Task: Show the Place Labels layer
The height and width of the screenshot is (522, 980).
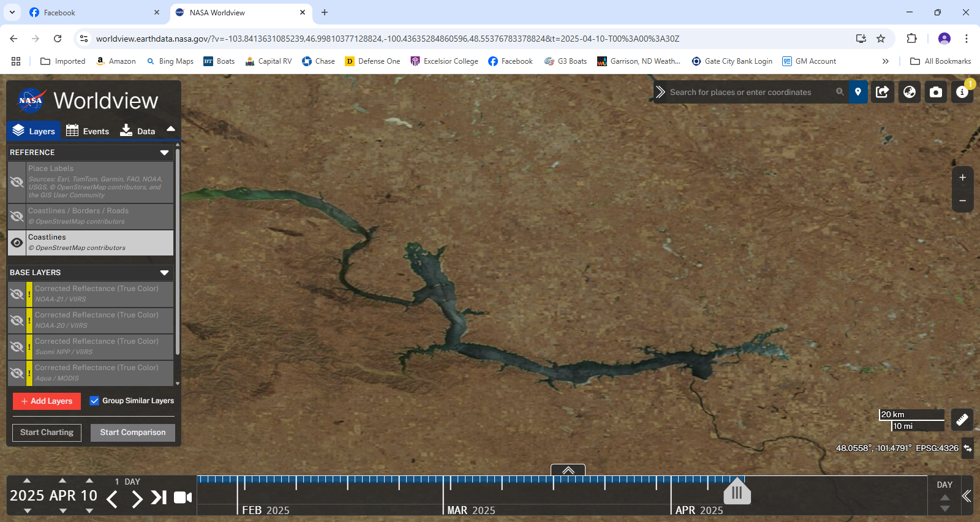Action: coord(17,182)
